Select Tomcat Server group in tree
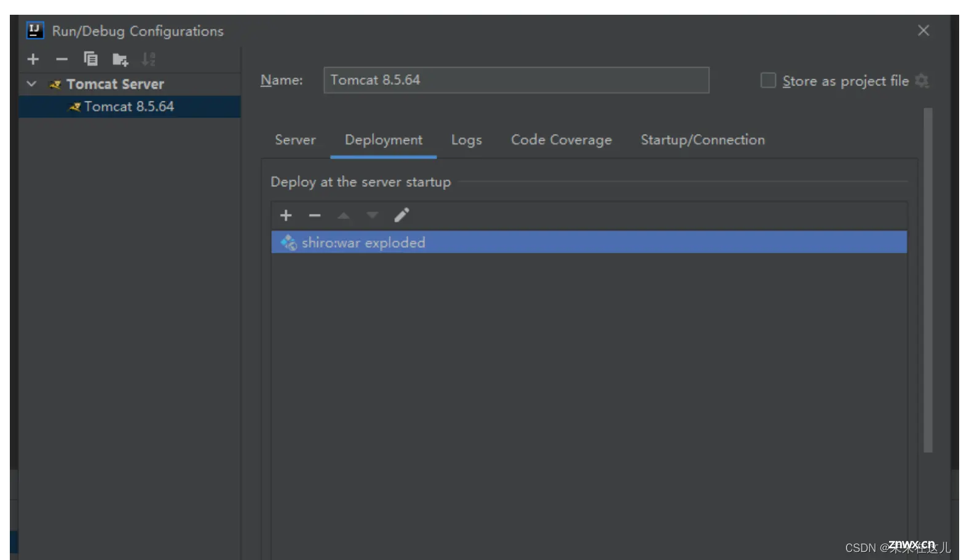The width and height of the screenshot is (961, 560). (x=115, y=84)
